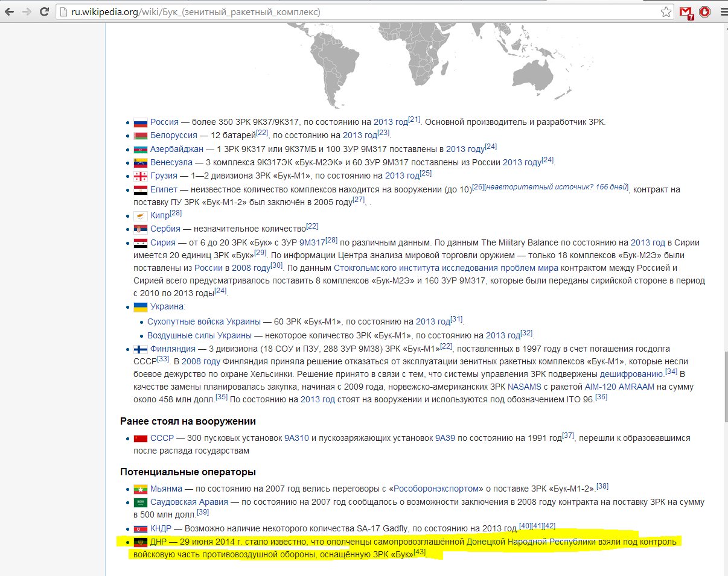Image resolution: width=728 pixels, height=576 pixels.
Task: Open the Финляндия link
Action: (x=173, y=349)
